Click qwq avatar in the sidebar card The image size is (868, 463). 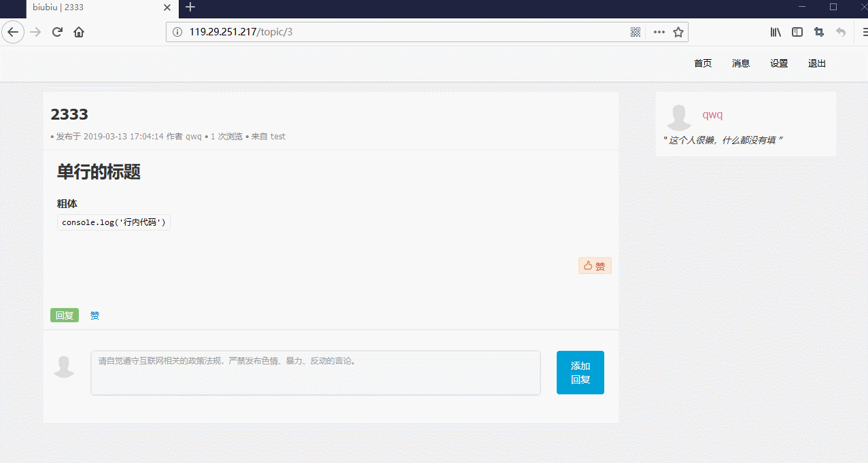678,117
